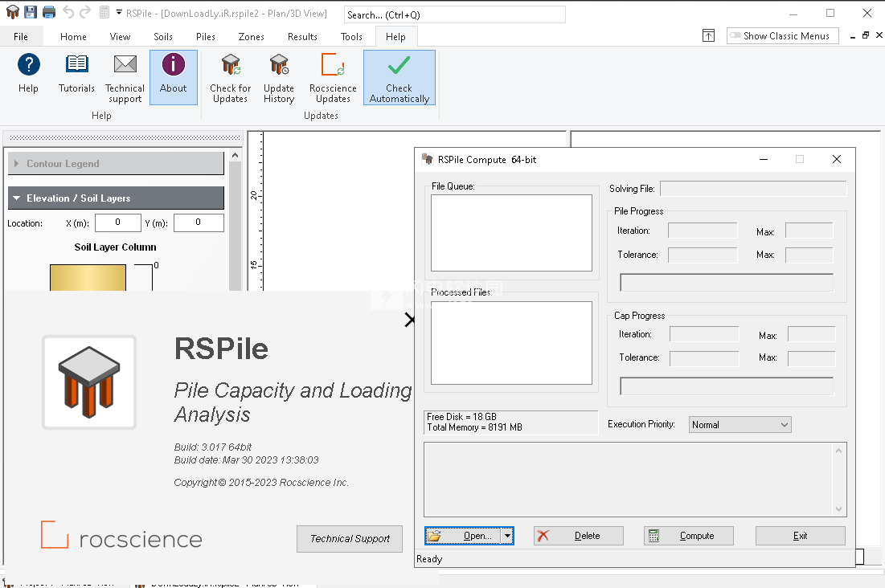The image size is (885, 588).
Task: Minimize the RSPile Compute window
Action: (x=764, y=160)
